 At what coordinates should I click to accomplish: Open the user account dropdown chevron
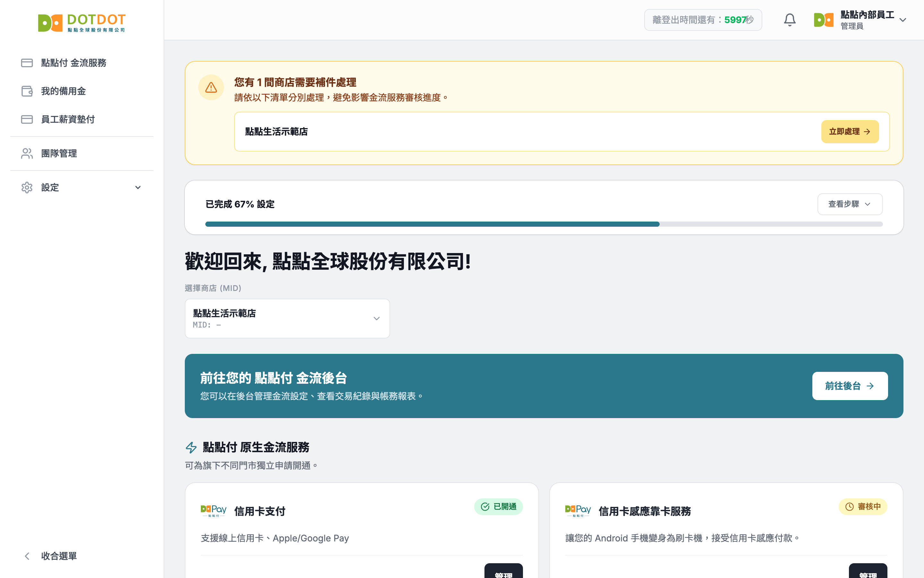903,20
